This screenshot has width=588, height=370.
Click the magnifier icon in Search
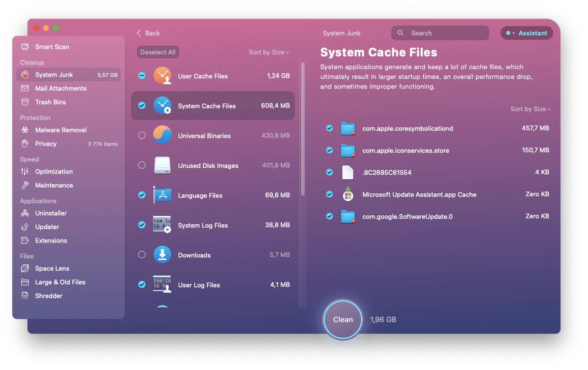pos(400,33)
